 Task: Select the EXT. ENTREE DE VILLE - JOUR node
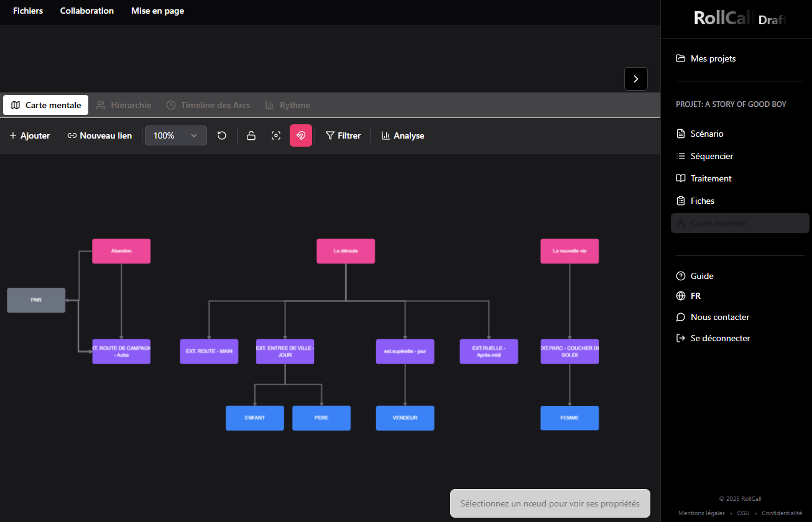pyautogui.click(x=285, y=351)
